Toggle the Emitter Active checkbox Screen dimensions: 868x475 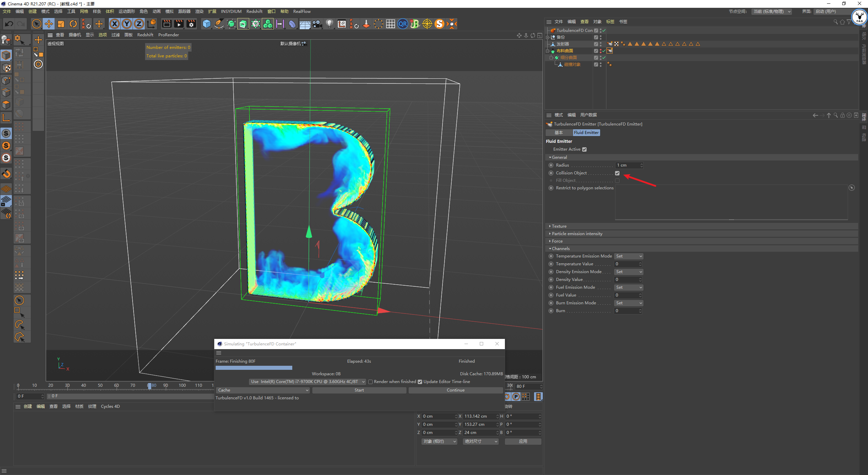point(585,149)
